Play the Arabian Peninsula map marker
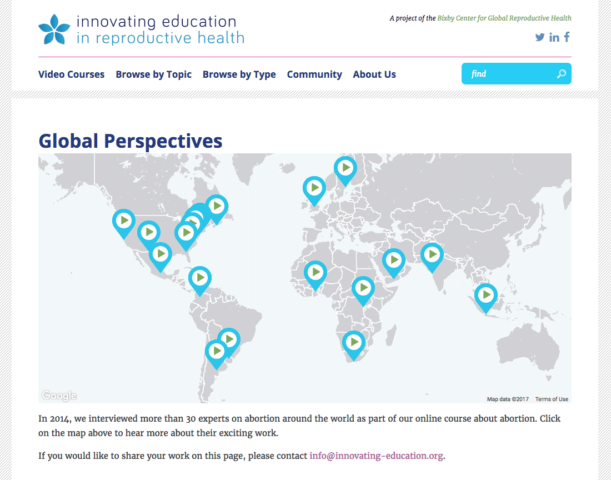Screen dimensions: 611x480 point(394,263)
